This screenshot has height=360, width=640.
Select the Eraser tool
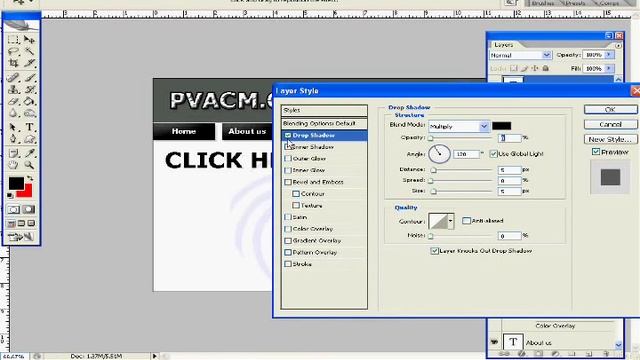[x=13, y=101]
